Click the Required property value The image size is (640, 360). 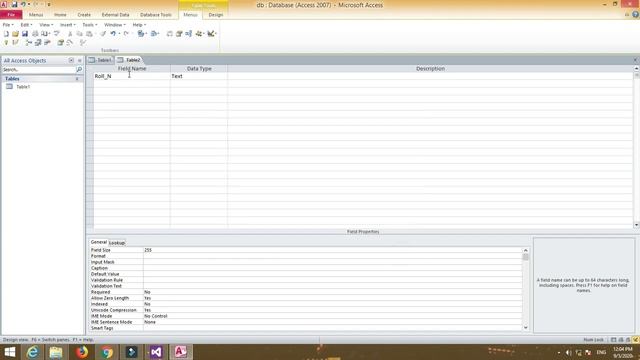coord(332,292)
